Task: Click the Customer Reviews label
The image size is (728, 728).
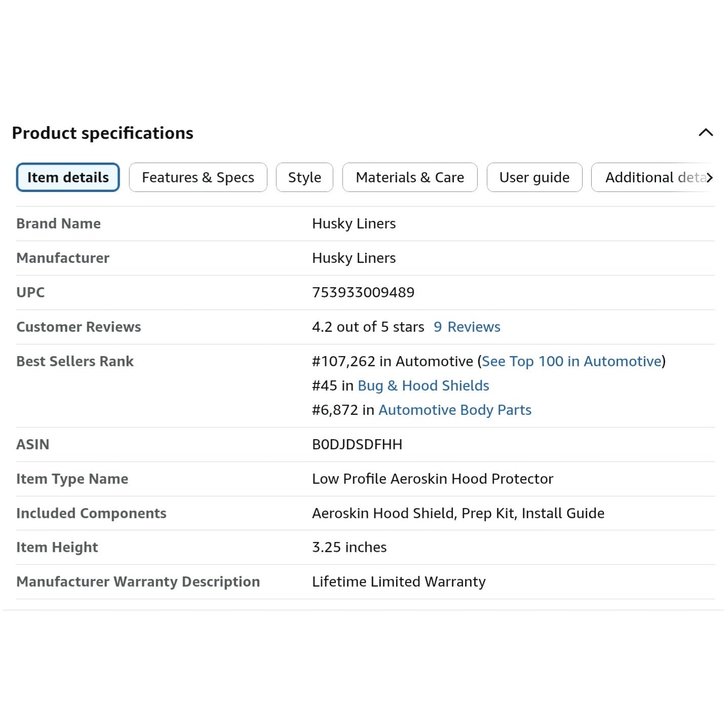Action: coord(79,327)
